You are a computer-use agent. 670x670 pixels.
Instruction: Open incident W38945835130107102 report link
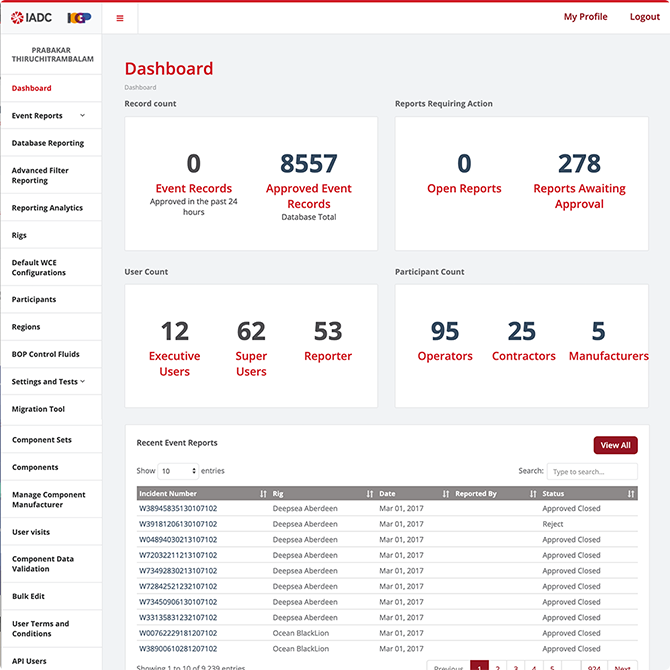[x=178, y=509]
